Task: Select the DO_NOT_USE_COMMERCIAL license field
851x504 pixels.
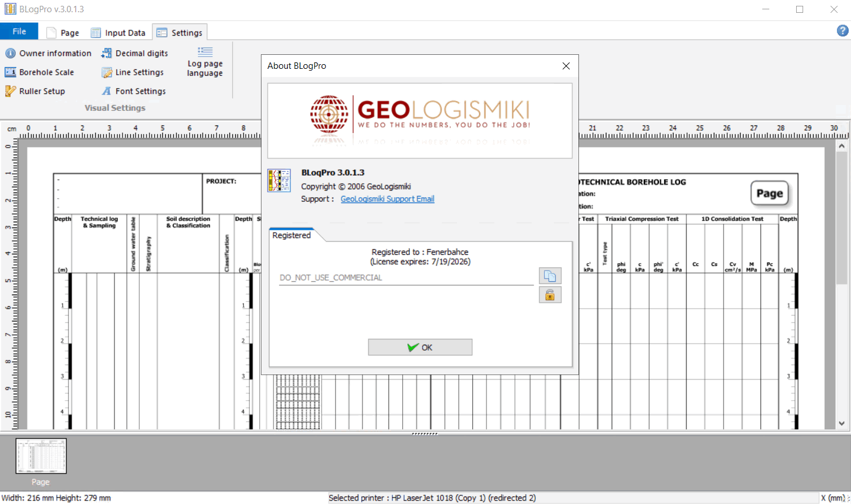Action: [x=403, y=278]
